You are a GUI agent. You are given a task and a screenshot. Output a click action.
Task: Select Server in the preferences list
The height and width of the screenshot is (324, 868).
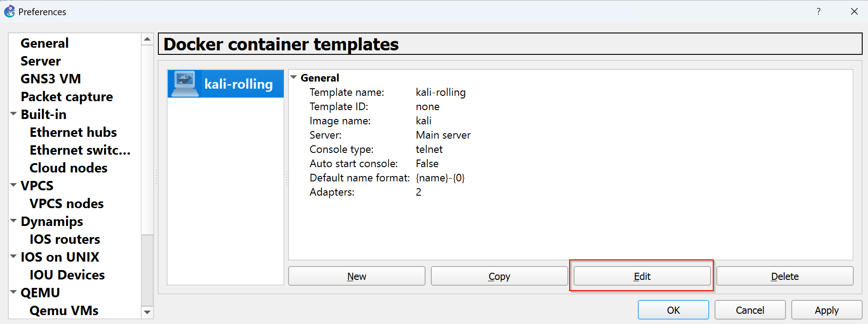(41, 61)
